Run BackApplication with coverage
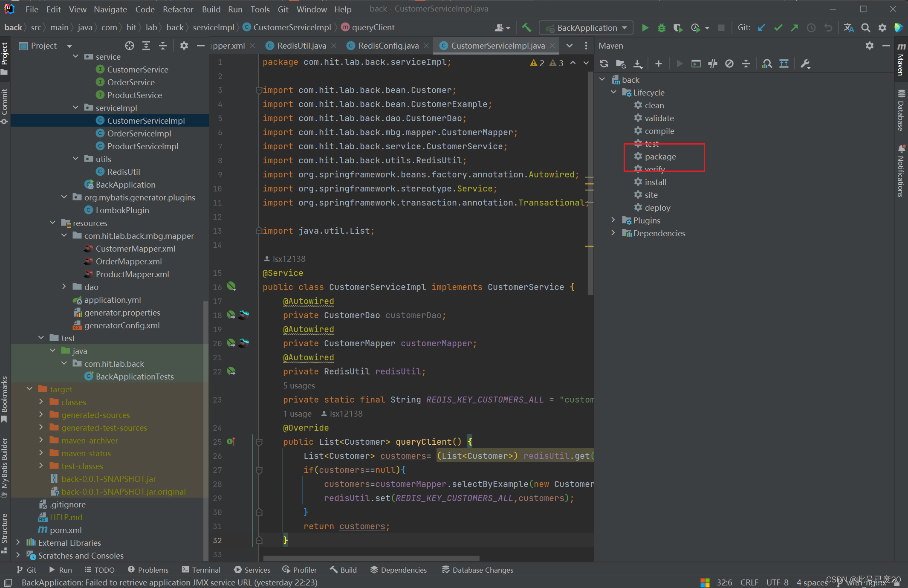Viewport: 908px width, 588px height. click(677, 27)
